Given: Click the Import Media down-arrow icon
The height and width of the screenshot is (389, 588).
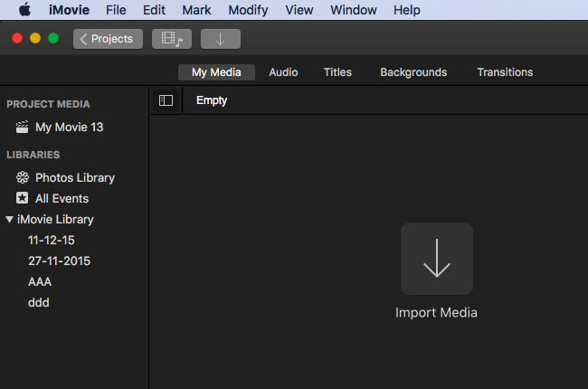Looking at the screenshot, I should pos(437,259).
